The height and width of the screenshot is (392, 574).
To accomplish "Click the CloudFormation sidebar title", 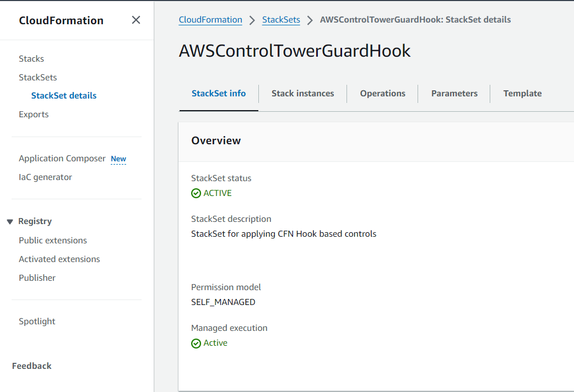I will point(61,20).
